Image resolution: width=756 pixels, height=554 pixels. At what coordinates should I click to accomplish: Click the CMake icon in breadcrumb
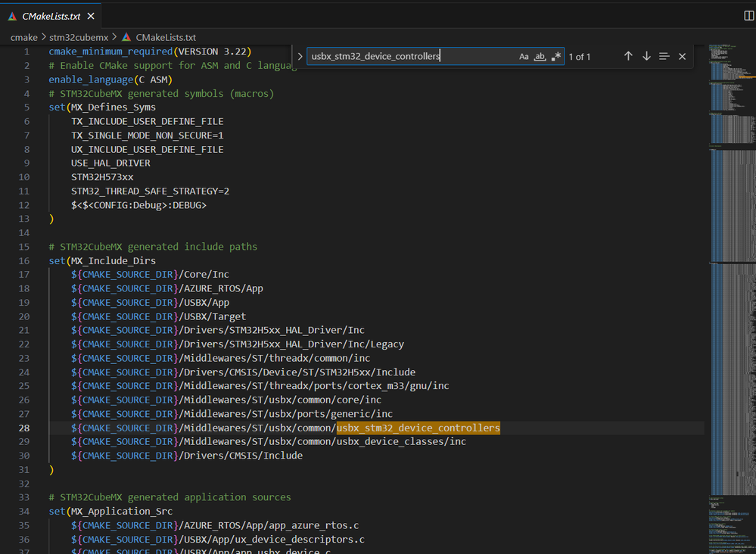pyautogui.click(x=126, y=37)
